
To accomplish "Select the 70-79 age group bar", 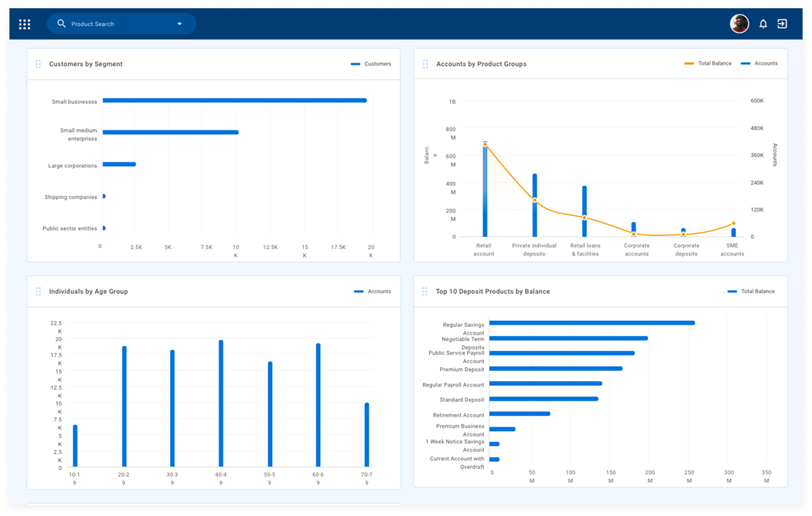I will pyautogui.click(x=367, y=435).
